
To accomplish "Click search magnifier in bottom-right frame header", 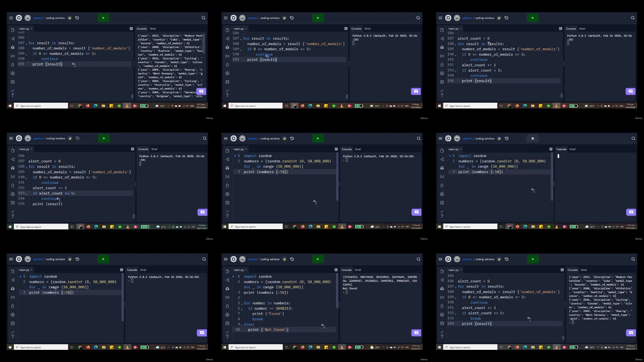I will [633, 259].
